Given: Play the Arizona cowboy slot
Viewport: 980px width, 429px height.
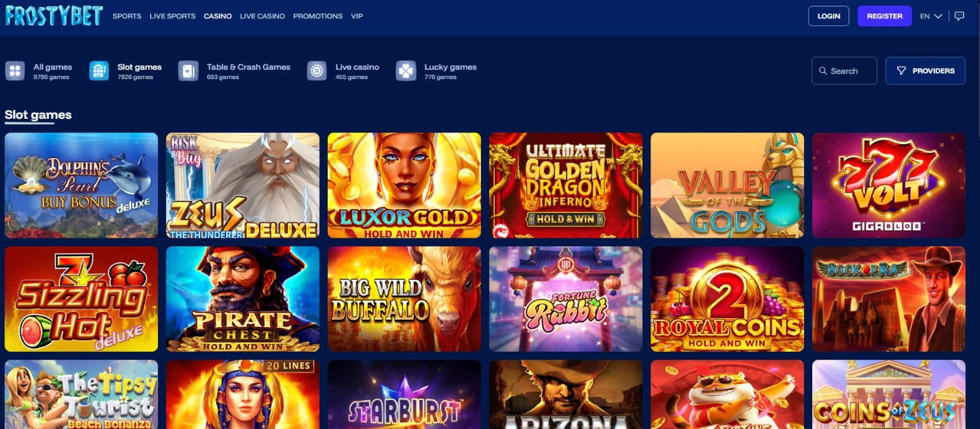Looking at the screenshot, I should click(x=566, y=395).
